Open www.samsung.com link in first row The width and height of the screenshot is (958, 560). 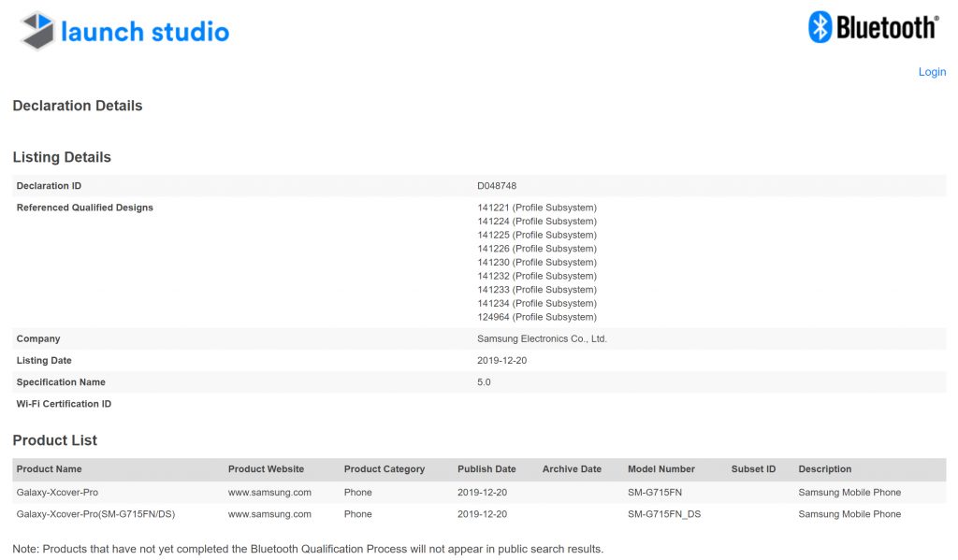tap(269, 492)
